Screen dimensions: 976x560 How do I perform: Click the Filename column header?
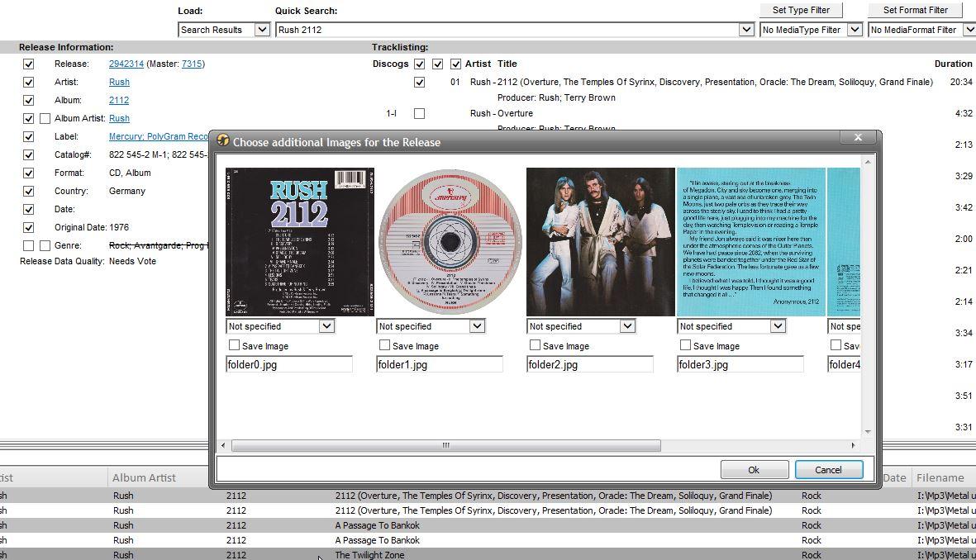(x=940, y=477)
